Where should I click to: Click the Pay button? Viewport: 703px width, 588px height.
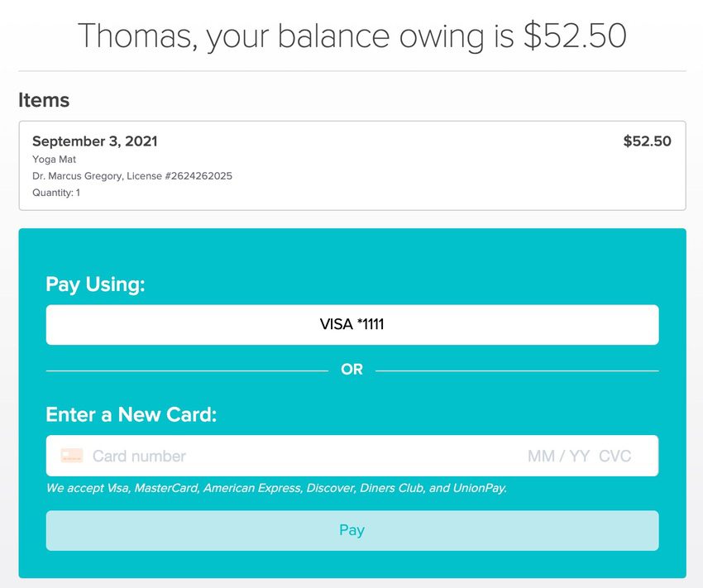(x=351, y=530)
